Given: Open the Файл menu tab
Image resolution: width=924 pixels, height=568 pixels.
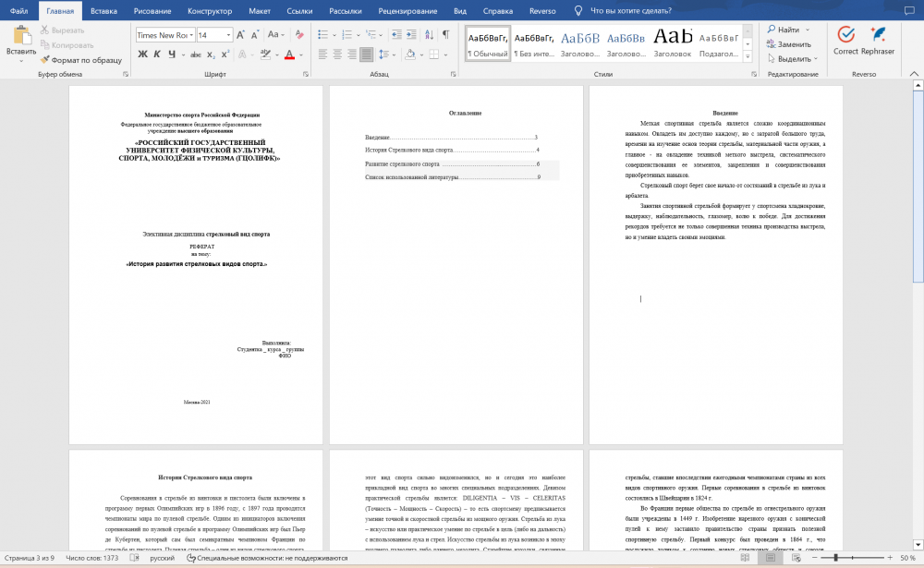Looking at the screenshot, I should [x=18, y=10].
